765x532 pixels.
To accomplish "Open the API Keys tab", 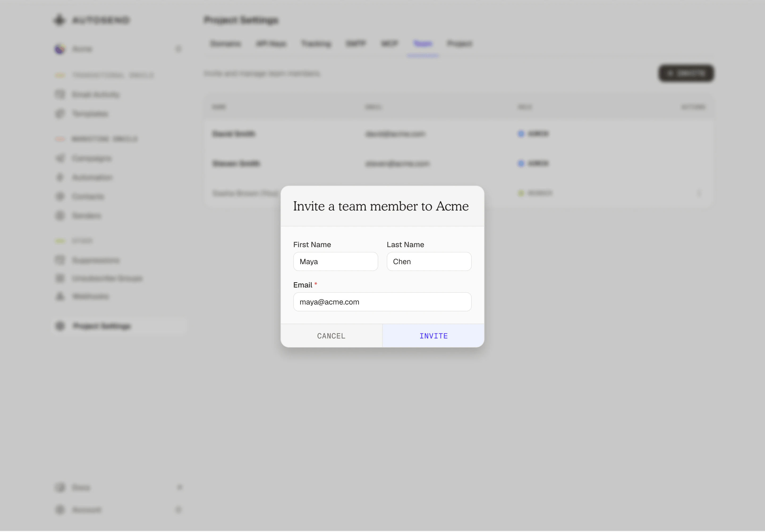I will (x=271, y=44).
